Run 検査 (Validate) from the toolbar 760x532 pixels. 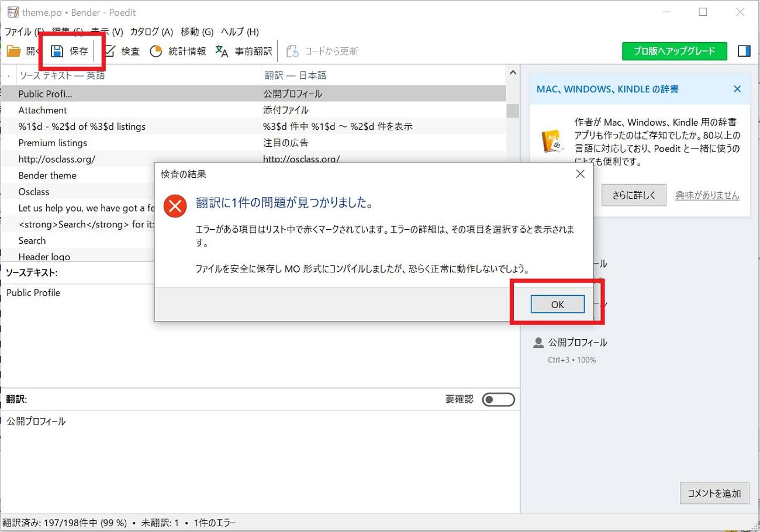(x=110, y=51)
